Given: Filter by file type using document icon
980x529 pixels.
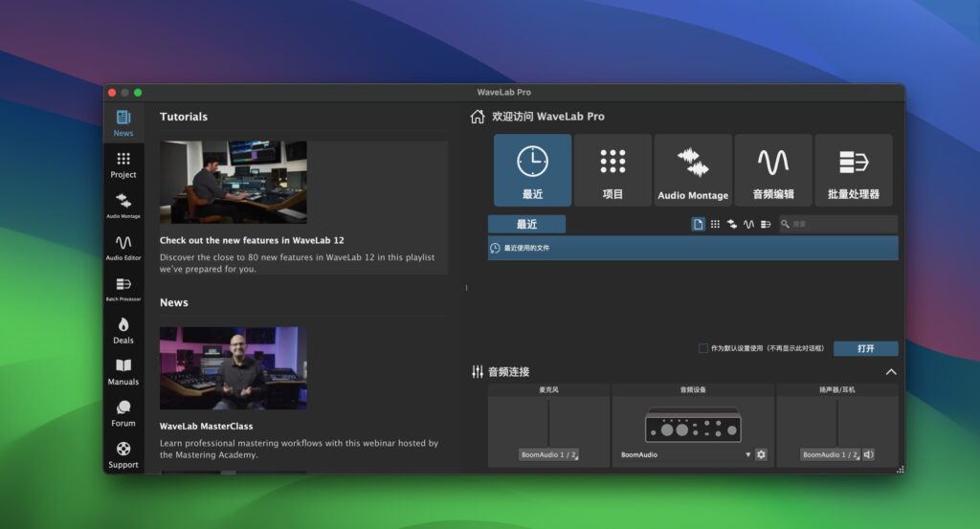Looking at the screenshot, I should [x=698, y=224].
